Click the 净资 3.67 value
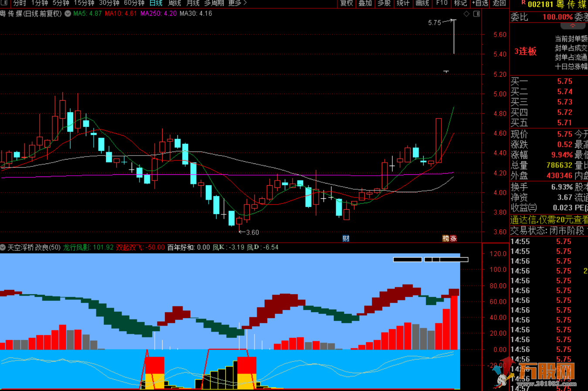588x391 pixels. (565, 197)
